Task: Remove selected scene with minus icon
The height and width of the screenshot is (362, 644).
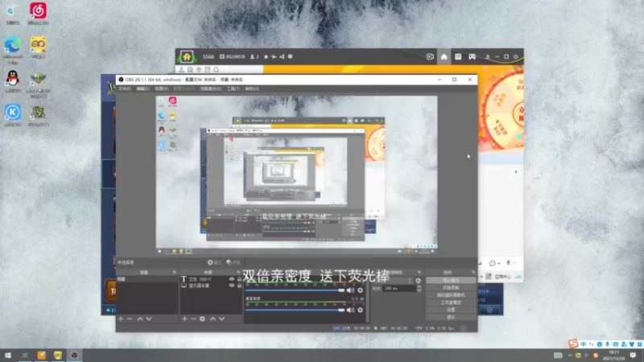Action: point(130,319)
